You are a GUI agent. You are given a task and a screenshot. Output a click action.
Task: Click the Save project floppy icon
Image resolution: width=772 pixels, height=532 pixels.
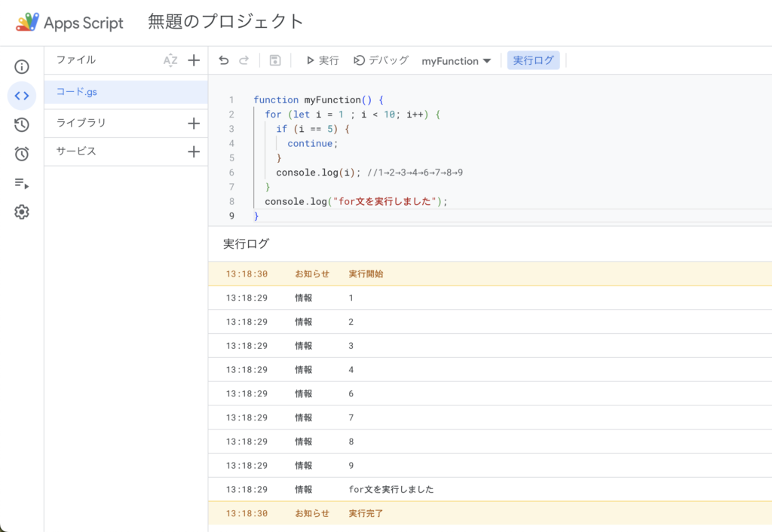275,60
